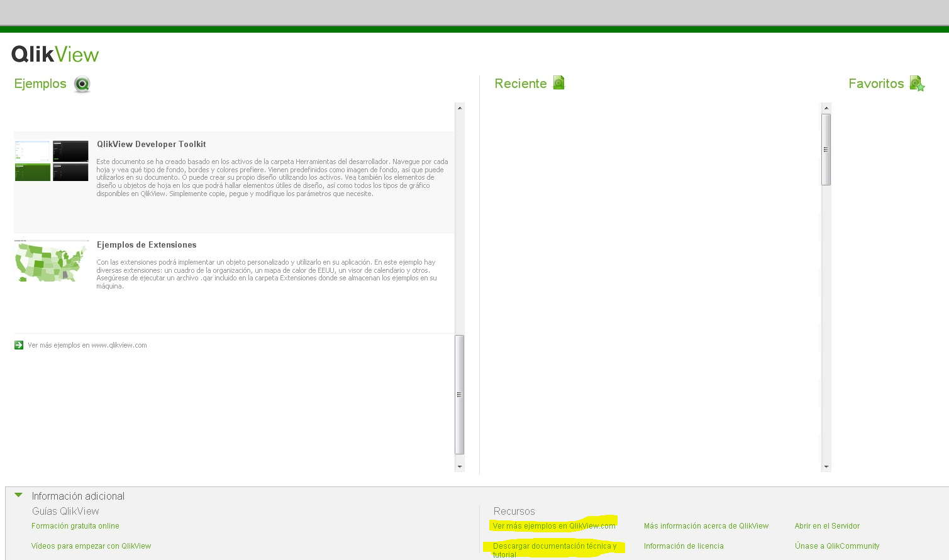949x560 pixels.
Task: Open the Reciente section heading
Action: click(521, 84)
